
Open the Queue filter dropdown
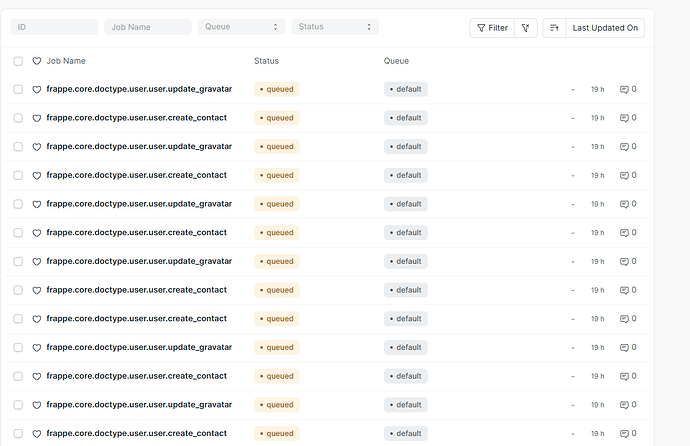point(242,27)
